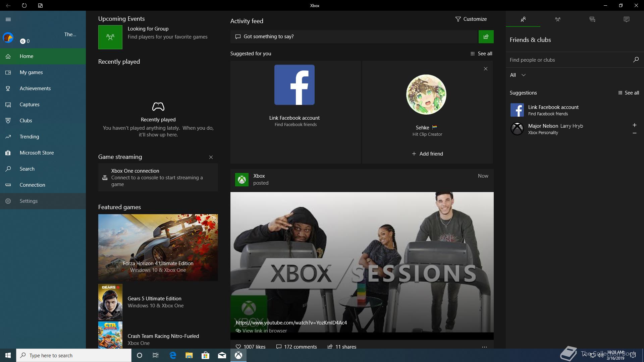644x362 pixels.
Task: Click Link Facebook account text in feed
Action: (294, 118)
